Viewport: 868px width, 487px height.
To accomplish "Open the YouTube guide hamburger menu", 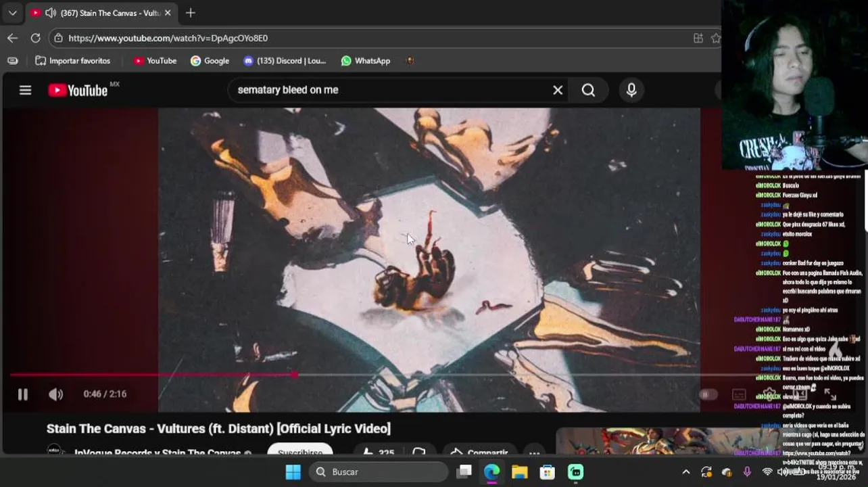I will (x=25, y=90).
